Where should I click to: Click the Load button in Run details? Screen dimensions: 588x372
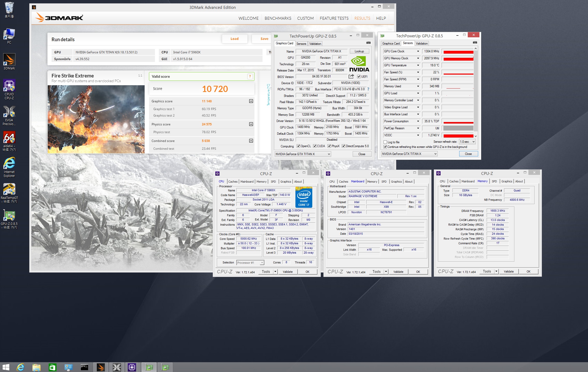235,39
